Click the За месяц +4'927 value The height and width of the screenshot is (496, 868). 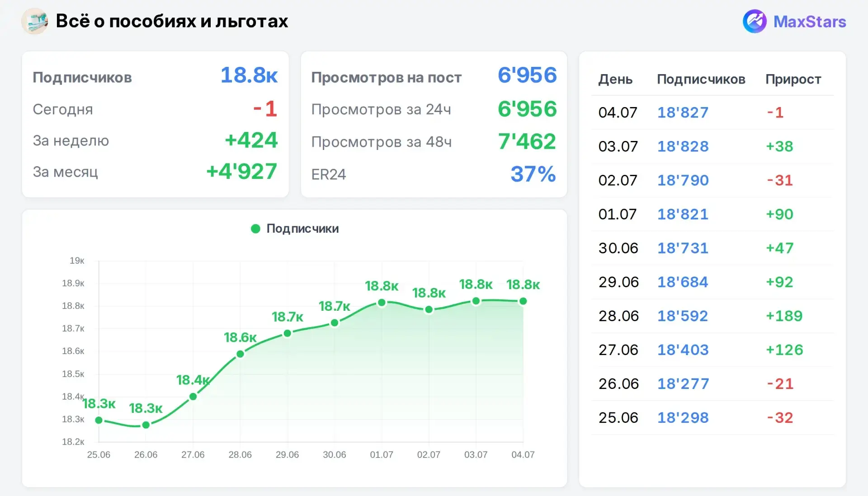click(x=241, y=172)
